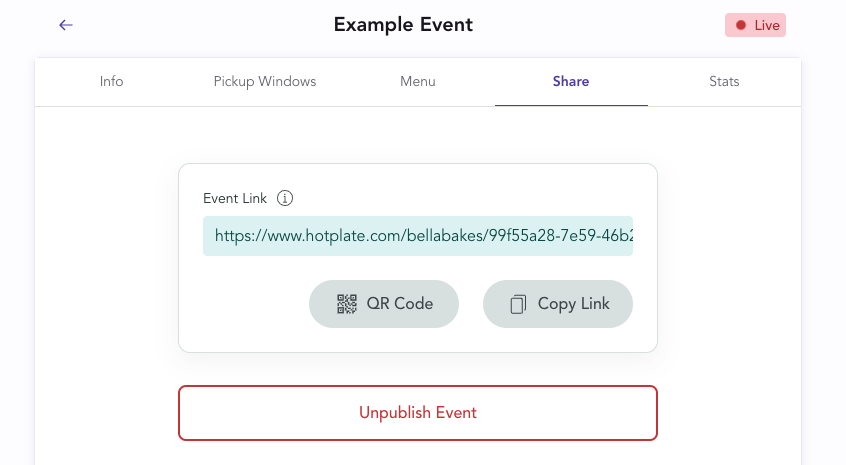Go to the Menu tab
846x465 pixels.
[x=418, y=82]
